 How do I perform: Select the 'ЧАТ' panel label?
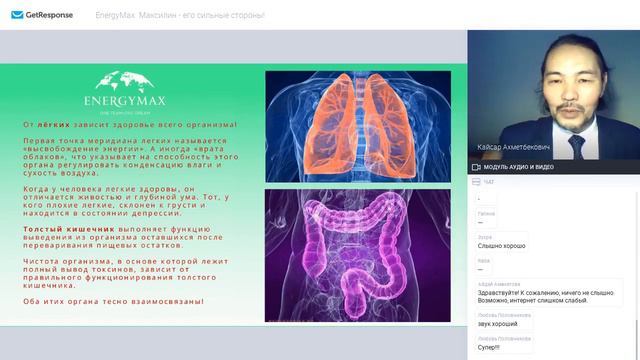pos(489,182)
